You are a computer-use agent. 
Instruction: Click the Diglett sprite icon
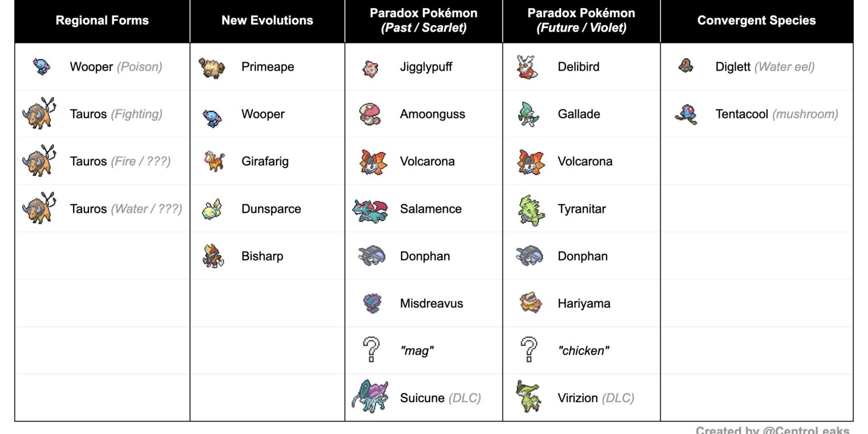coord(685,66)
